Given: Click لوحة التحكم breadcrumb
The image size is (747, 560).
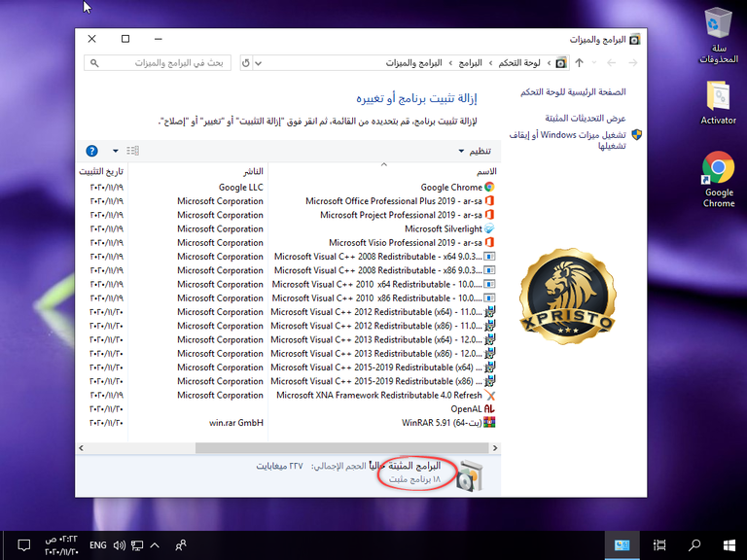Looking at the screenshot, I should point(519,63).
